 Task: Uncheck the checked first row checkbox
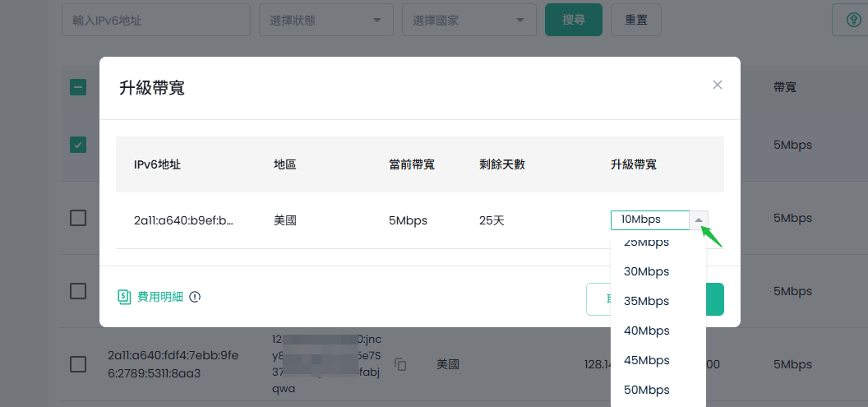coord(78,145)
